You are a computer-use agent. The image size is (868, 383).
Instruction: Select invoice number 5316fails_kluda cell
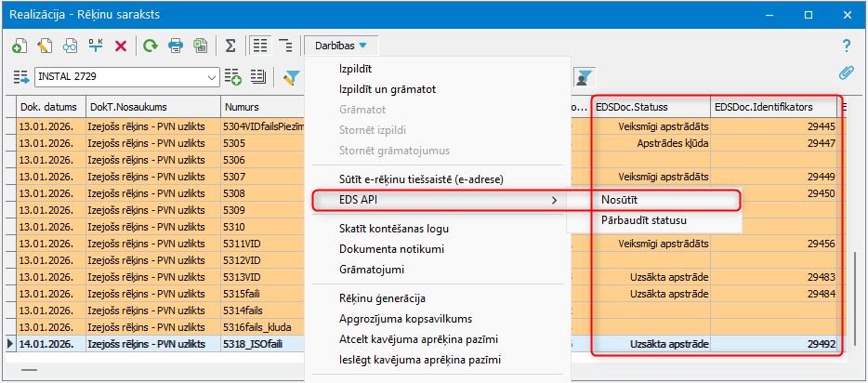tap(262, 326)
